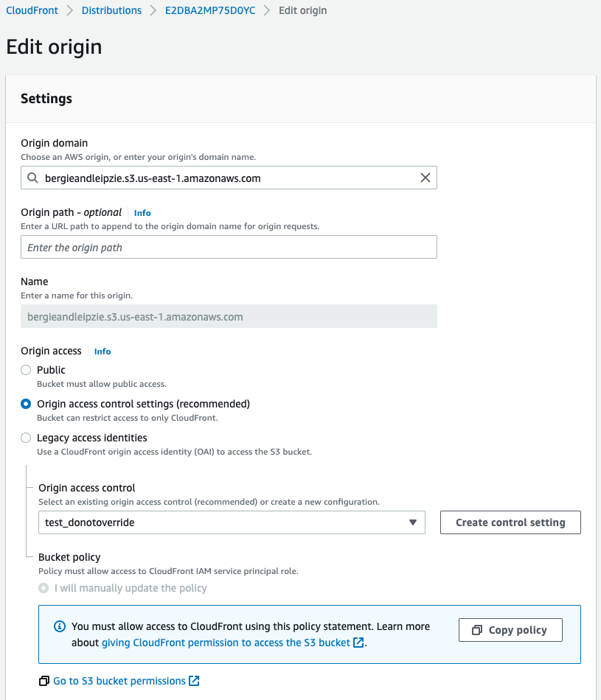The height and width of the screenshot is (700, 601).
Task: Select Origin access control settings radio
Action: (x=26, y=404)
